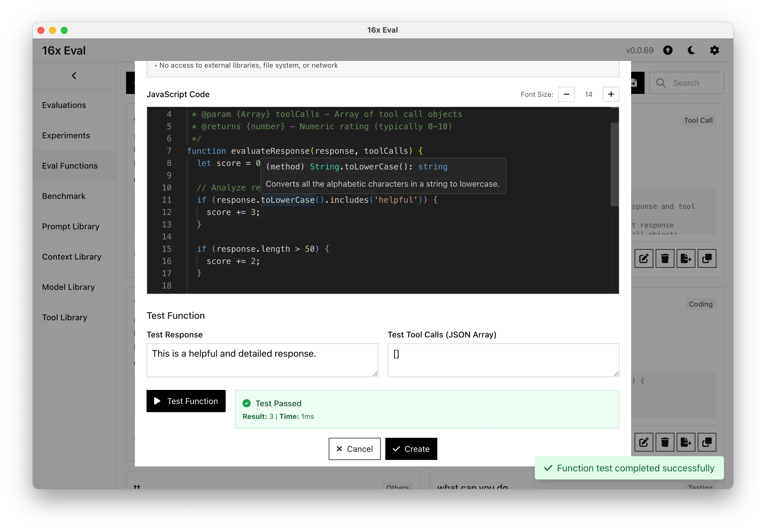Viewport: 766px width, 532px height.
Task: Click toLowerCase in line 11
Action: coord(288,200)
